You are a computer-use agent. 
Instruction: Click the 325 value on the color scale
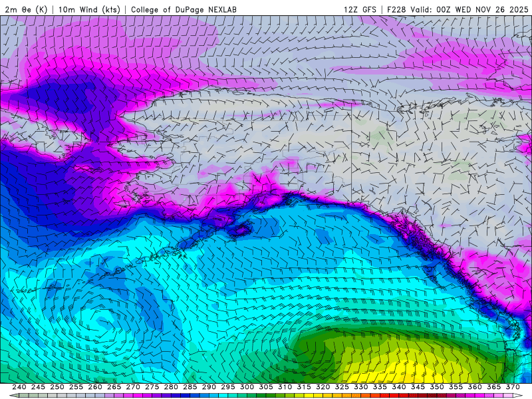coord(342,387)
